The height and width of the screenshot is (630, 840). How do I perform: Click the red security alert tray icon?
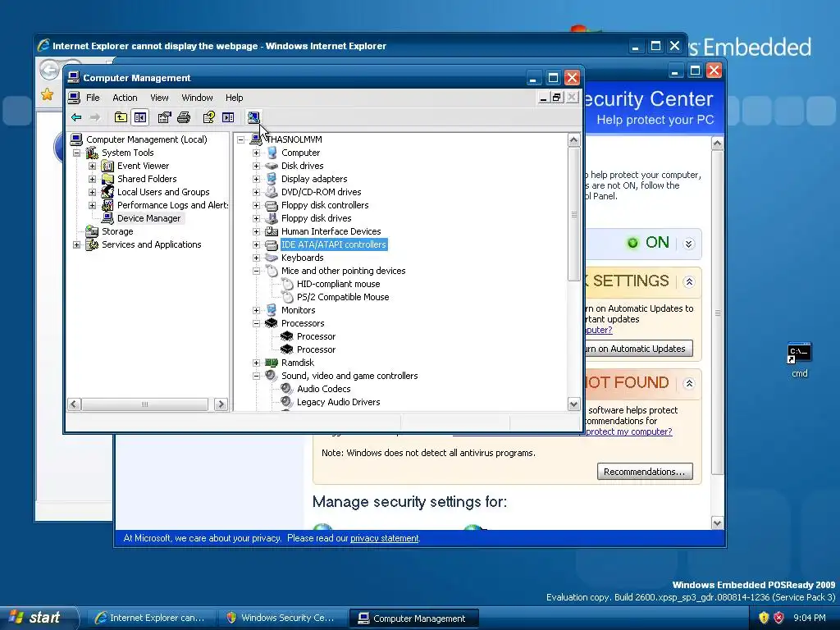[x=779, y=618]
